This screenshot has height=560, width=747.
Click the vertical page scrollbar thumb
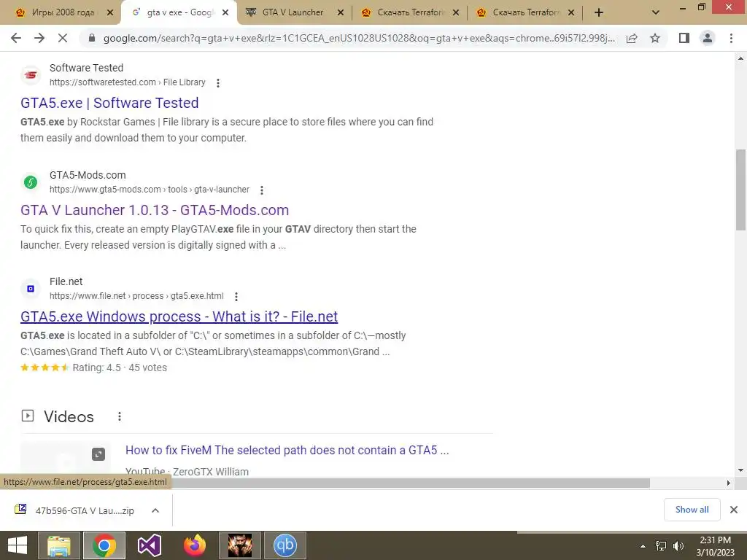click(x=741, y=189)
